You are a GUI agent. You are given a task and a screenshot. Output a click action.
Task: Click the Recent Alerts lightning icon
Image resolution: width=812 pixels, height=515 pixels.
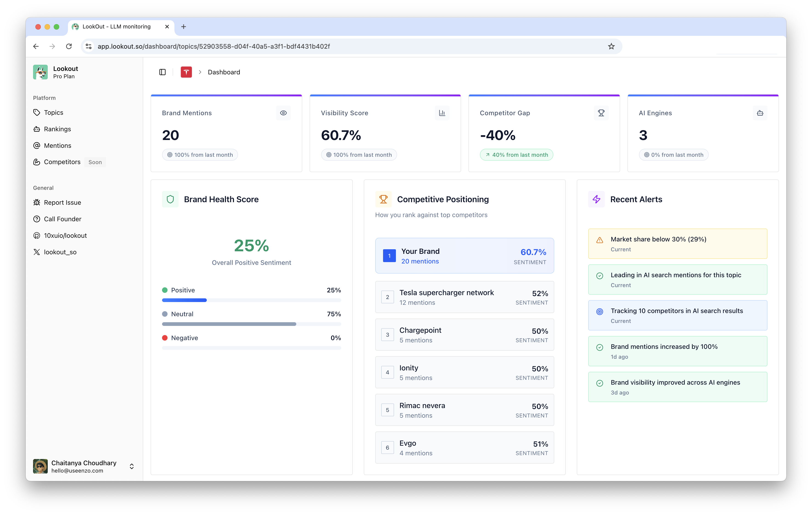tap(596, 199)
